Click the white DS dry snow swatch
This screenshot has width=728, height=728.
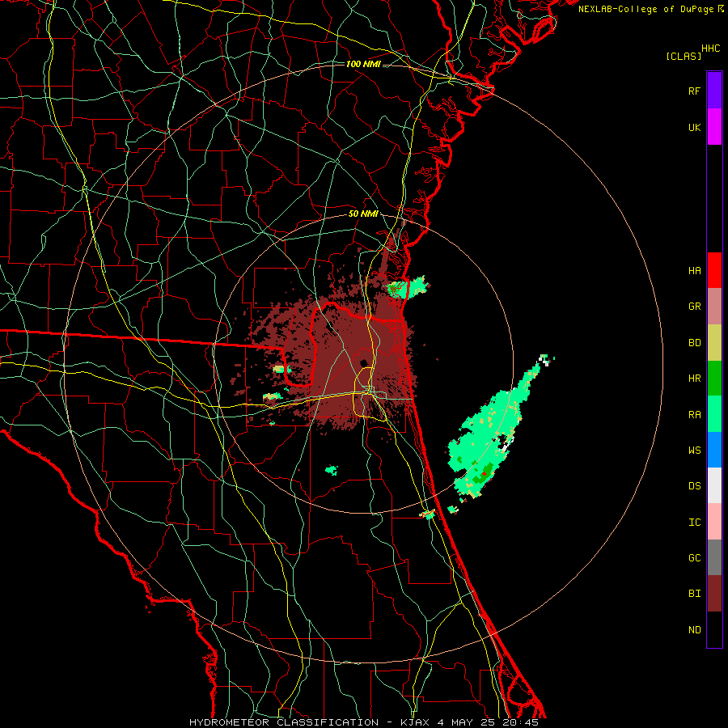(714, 485)
